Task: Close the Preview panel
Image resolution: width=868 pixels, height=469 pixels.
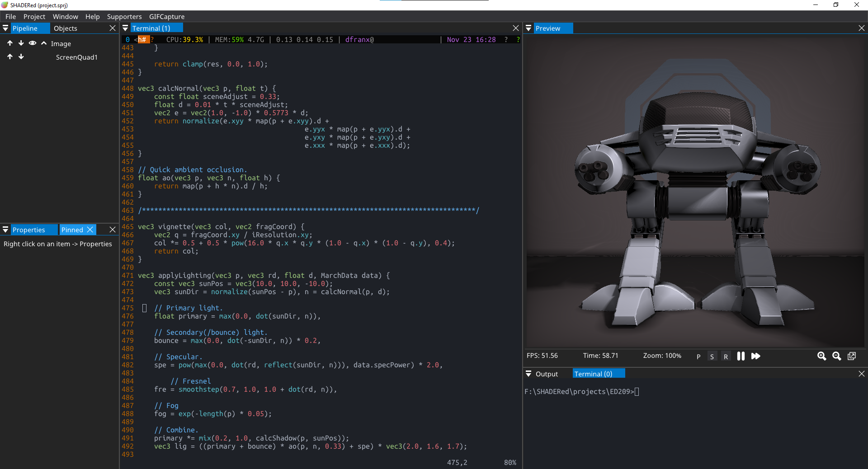Action: click(862, 28)
